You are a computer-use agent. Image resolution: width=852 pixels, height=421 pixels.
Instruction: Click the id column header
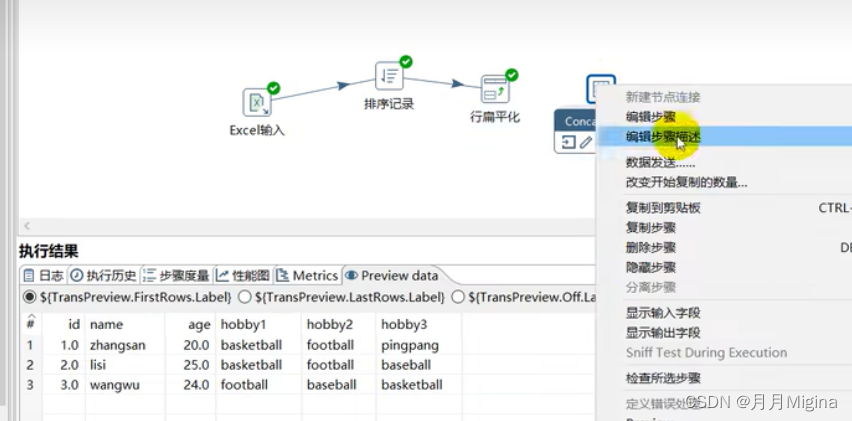click(x=64, y=324)
